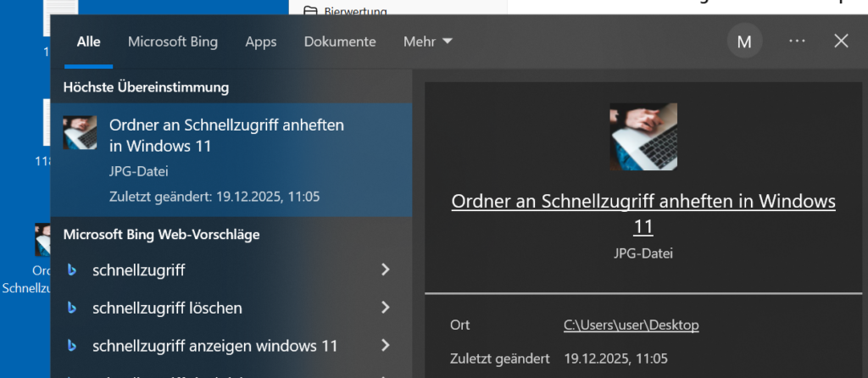Open the Bierwertung folder icon

tap(310, 10)
